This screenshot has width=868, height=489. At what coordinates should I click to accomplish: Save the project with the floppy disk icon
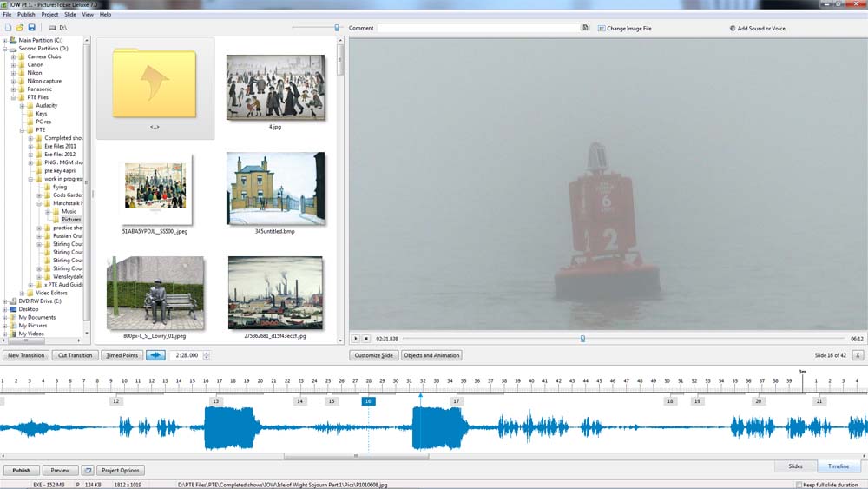pos(32,28)
